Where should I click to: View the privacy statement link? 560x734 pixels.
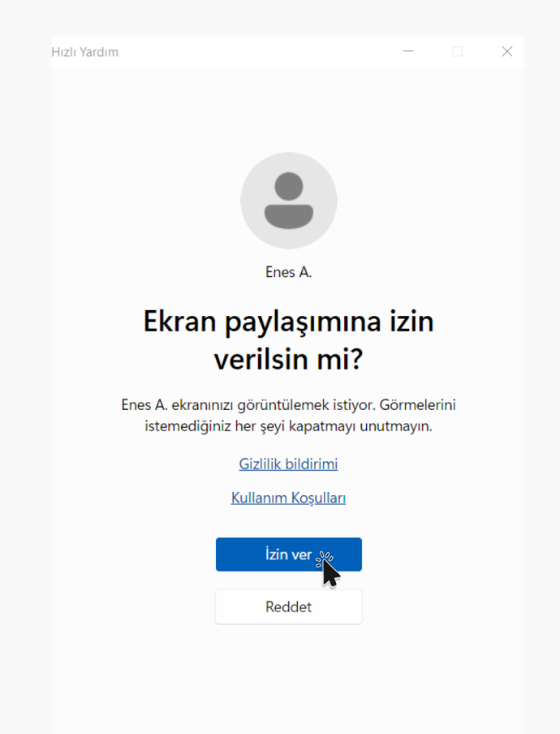point(288,464)
